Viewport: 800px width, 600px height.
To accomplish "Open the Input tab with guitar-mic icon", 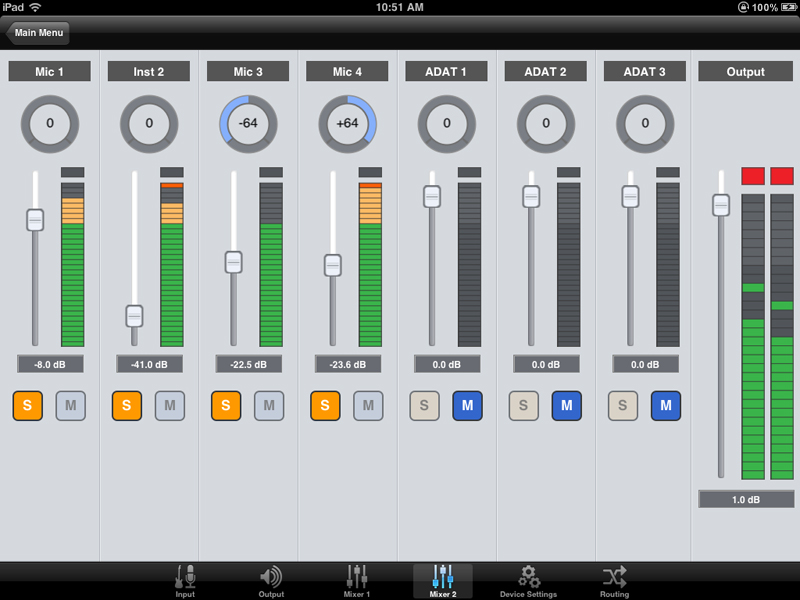I will (185, 581).
